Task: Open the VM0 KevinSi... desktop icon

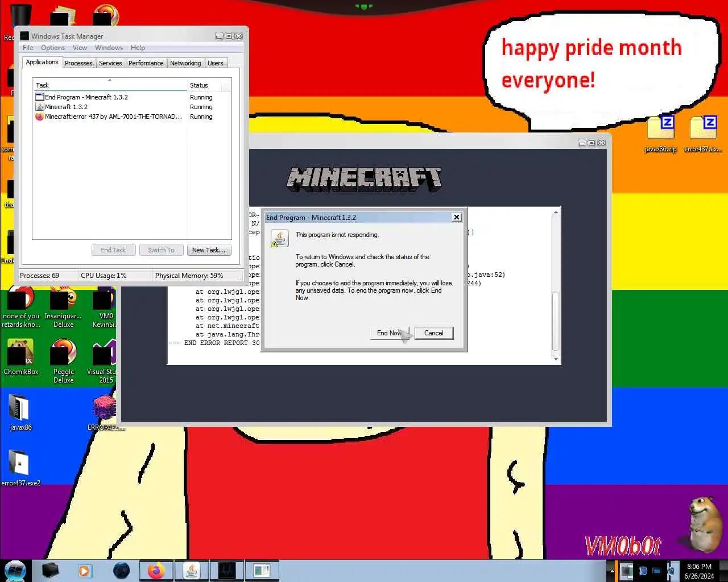Action: tap(104, 307)
